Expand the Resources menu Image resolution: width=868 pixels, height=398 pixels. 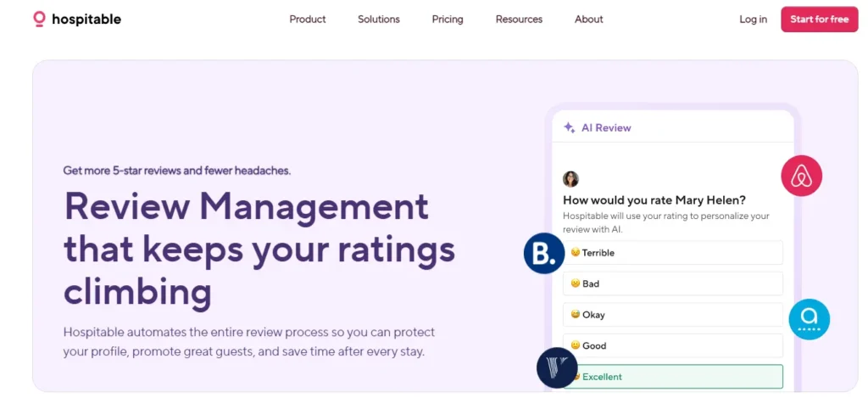pos(519,20)
